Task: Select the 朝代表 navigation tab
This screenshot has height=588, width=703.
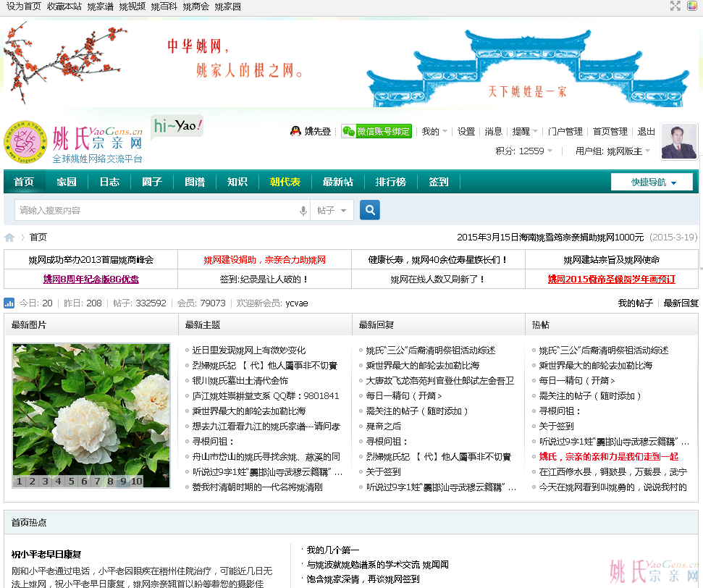Action: click(285, 182)
